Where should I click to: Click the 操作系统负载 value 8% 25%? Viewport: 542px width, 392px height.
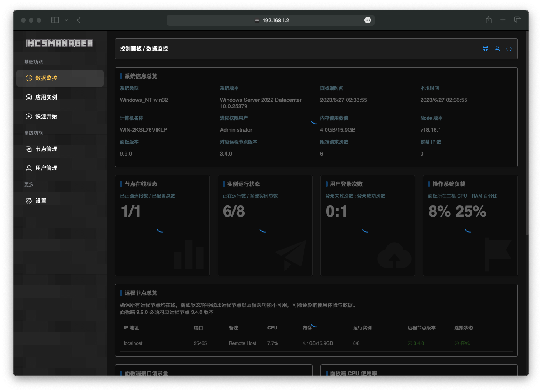click(458, 212)
